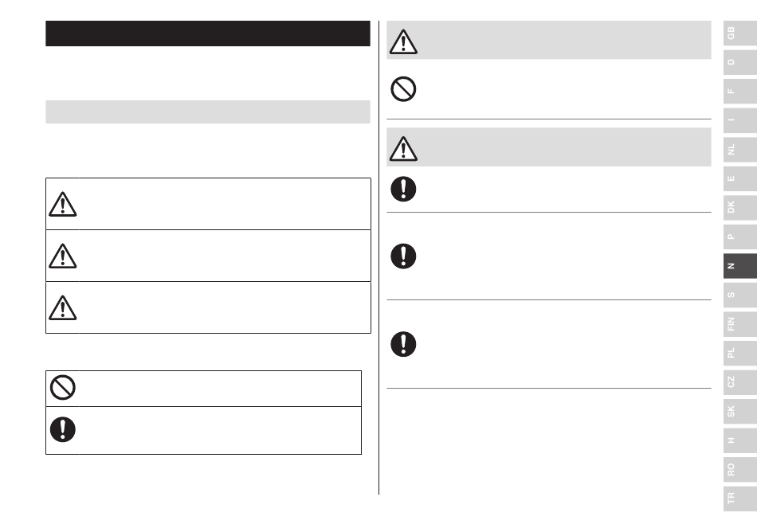
Task: Click warning triangle in topmost gray banner
Action: 403,41
